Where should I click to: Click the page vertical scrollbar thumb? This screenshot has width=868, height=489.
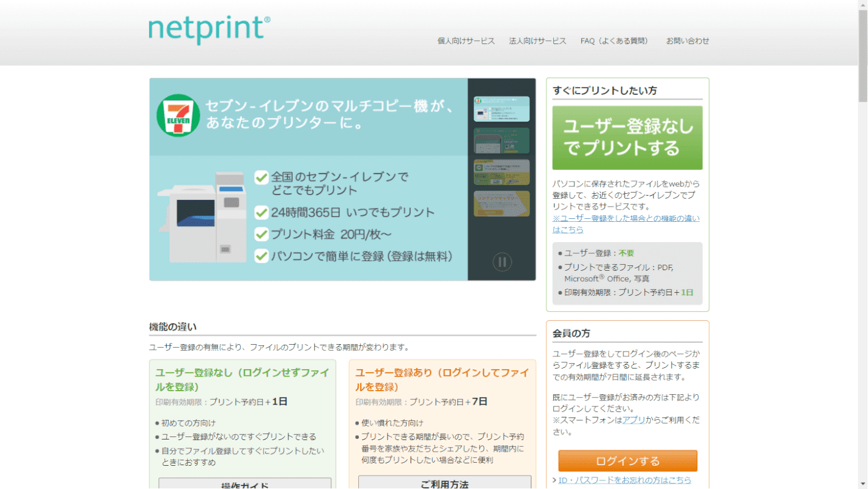pos(862,57)
